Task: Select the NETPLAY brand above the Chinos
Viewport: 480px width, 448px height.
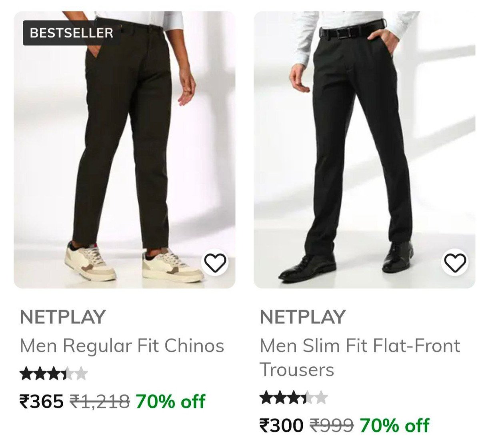Action: (62, 317)
